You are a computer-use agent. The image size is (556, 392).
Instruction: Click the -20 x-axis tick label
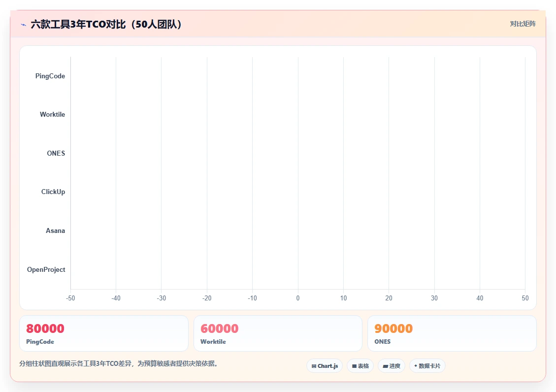[207, 298]
